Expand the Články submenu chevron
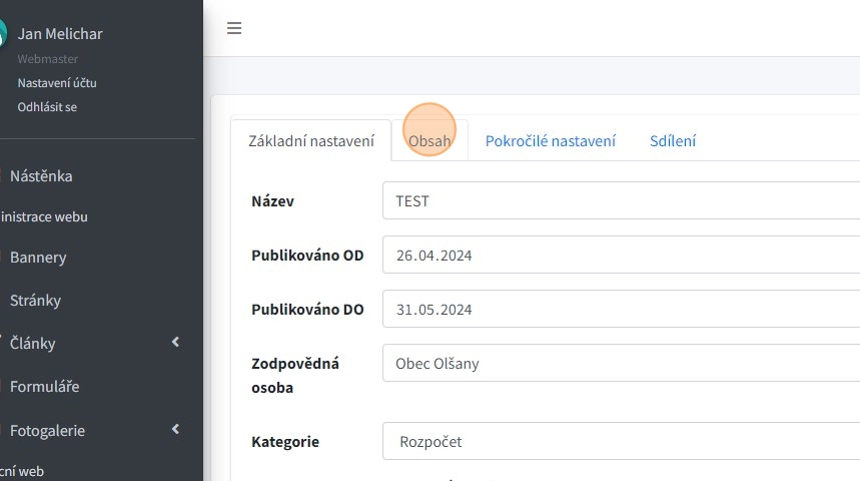Screen dimensions: 860x481 [x=175, y=343]
